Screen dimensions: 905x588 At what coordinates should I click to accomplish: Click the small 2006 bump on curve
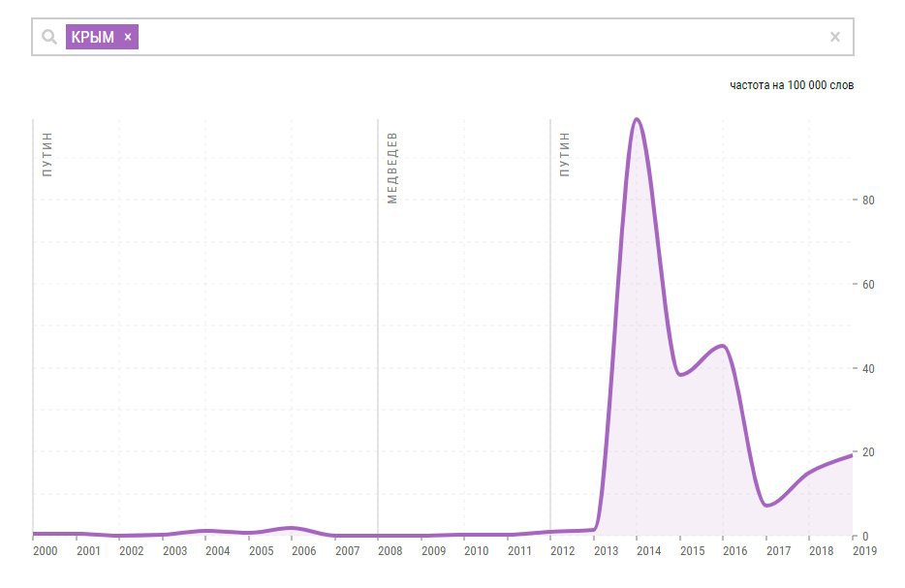coord(292,528)
